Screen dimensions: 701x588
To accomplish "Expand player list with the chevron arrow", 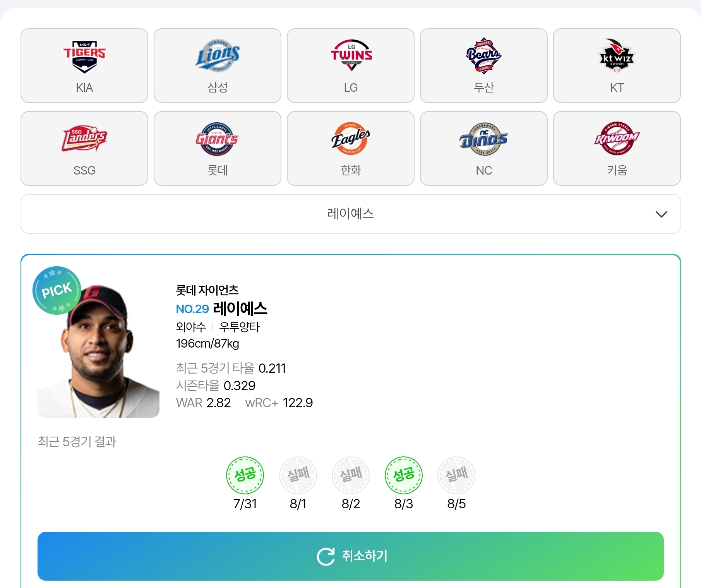I will click(x=662, y=214).
